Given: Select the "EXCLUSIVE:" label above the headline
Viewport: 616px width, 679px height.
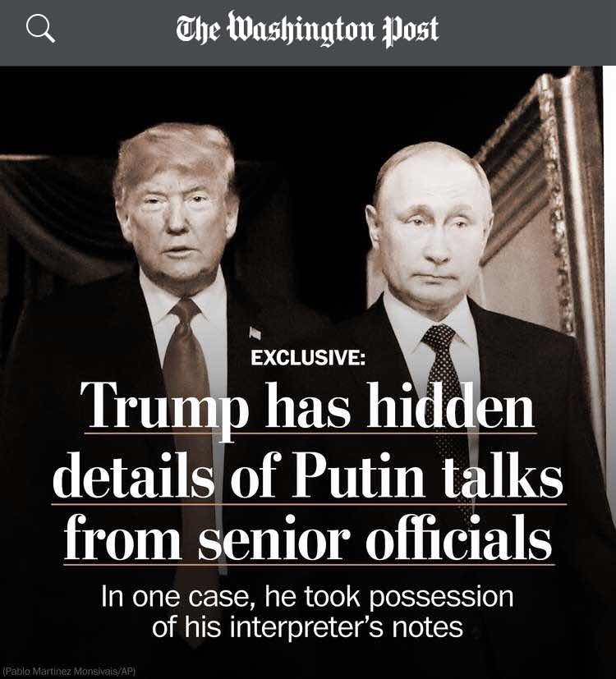Looking at the screenshot, I should coord(308,358).
